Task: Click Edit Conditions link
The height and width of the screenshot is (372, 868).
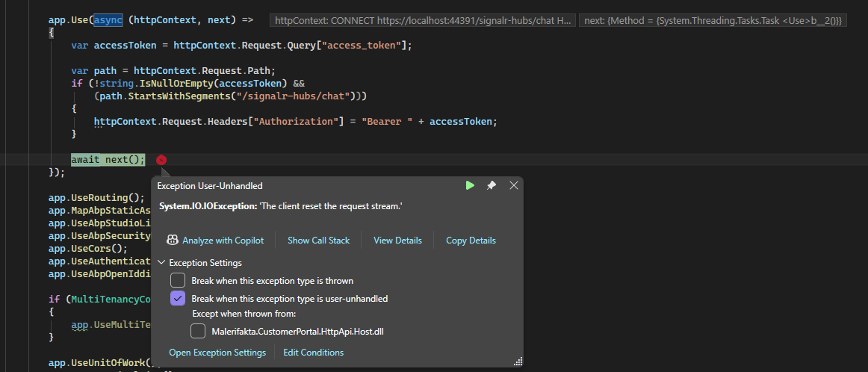Action: [x=313, y=353]
